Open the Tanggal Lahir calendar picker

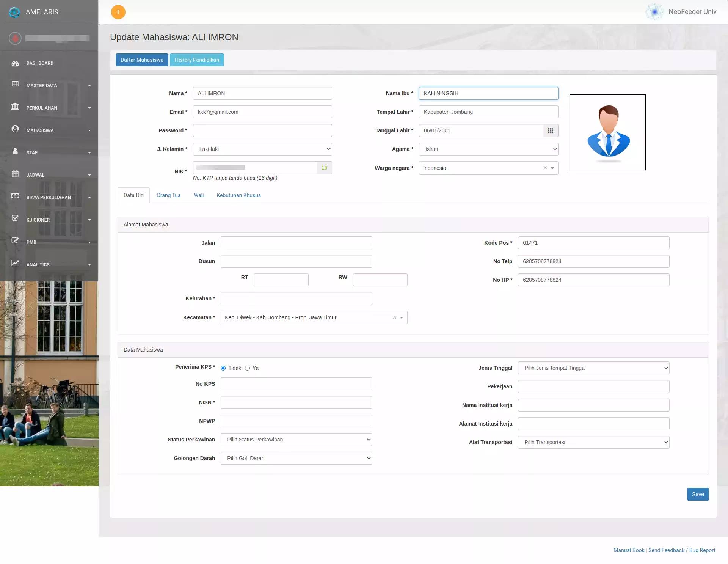pyautogui.click(x=551, y=130)
